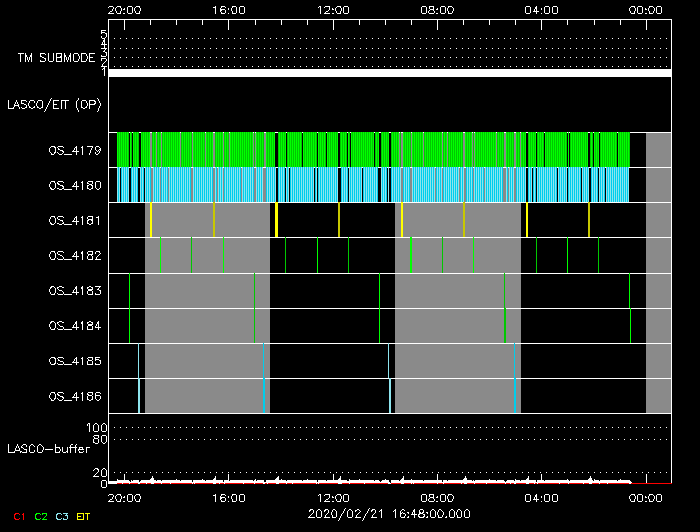Viewport: 700px width, 532px height.
Task: Click the 2020/02/21 16:48:00.000 timestamp
Action: click(388, 513)
